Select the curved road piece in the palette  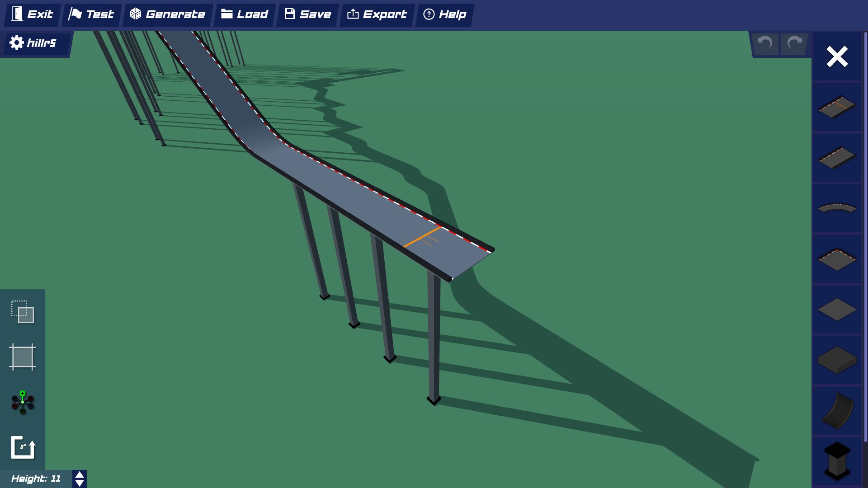839,209
